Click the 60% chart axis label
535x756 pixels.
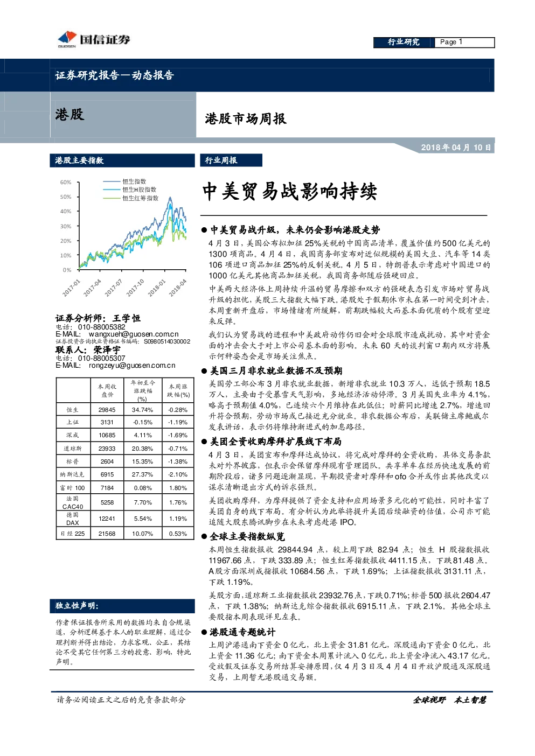(x=66, y=183)
